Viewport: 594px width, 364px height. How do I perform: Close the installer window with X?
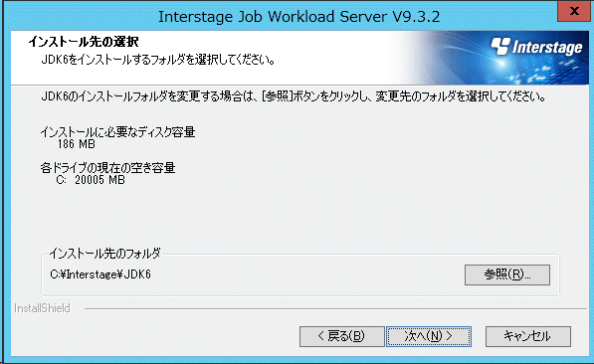pyautogui.click(x=574, y=11)
